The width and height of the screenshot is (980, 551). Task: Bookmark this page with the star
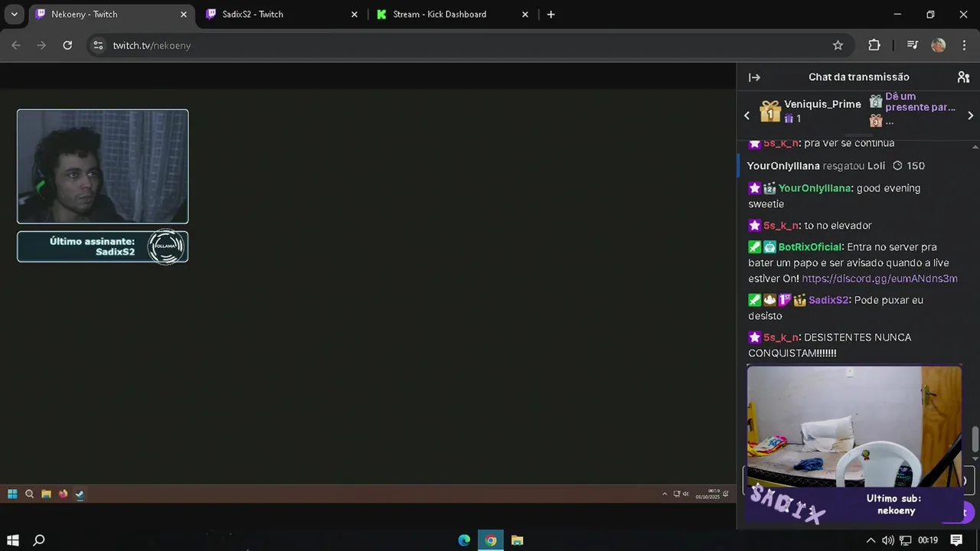(838, 45)
